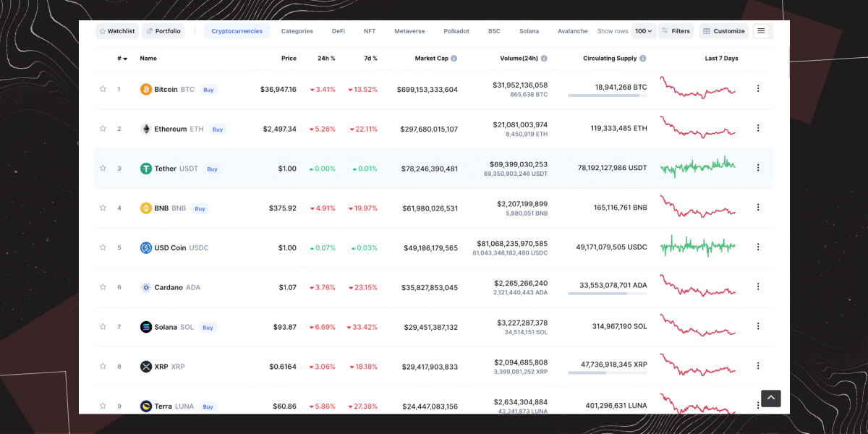The height and width of the screenshot is (434, 868).
Task: Click the USD Coin logo
Action: (146, 247)
